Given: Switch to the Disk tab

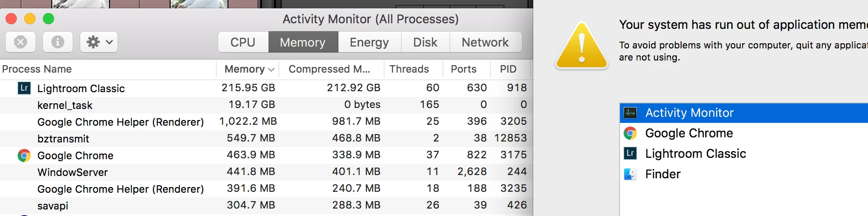Looking at the screenshot, I should [425, 42].
